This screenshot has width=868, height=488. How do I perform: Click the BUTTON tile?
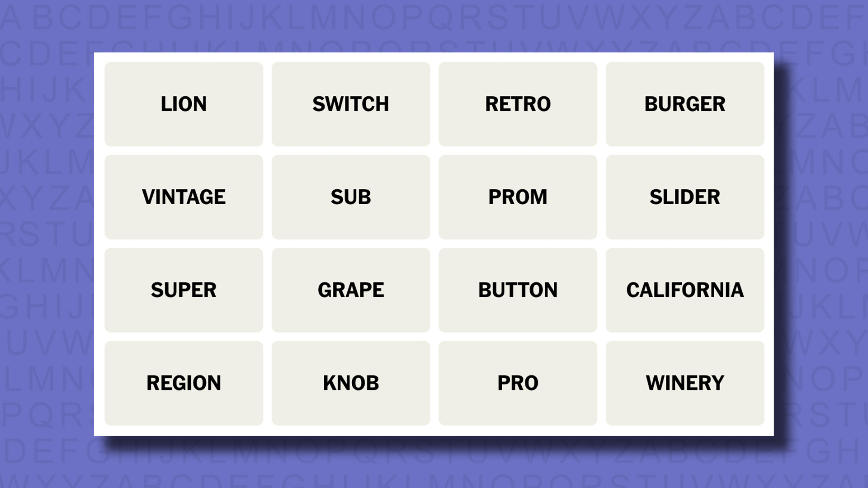[518, 290]
